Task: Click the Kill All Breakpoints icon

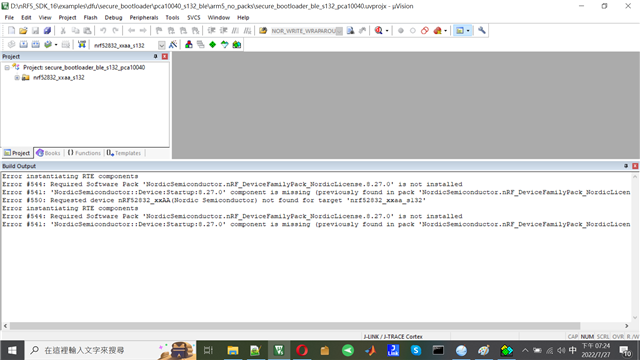Action: pos(438,31)
